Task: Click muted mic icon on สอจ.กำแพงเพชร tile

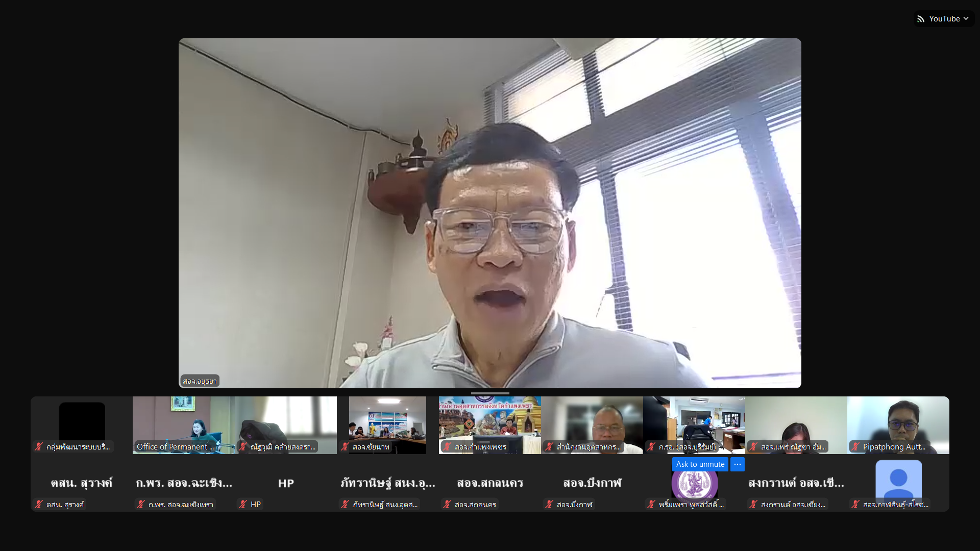Action: [x=447, y=447]
